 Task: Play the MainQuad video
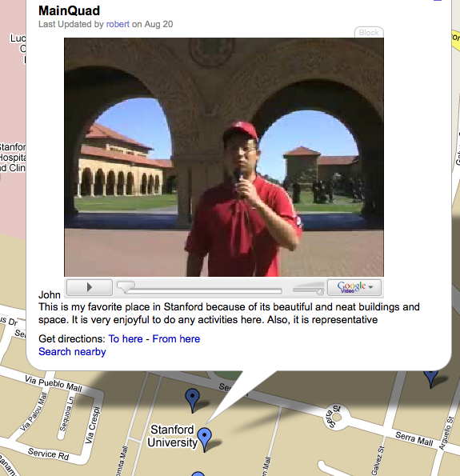click(90, 287)
